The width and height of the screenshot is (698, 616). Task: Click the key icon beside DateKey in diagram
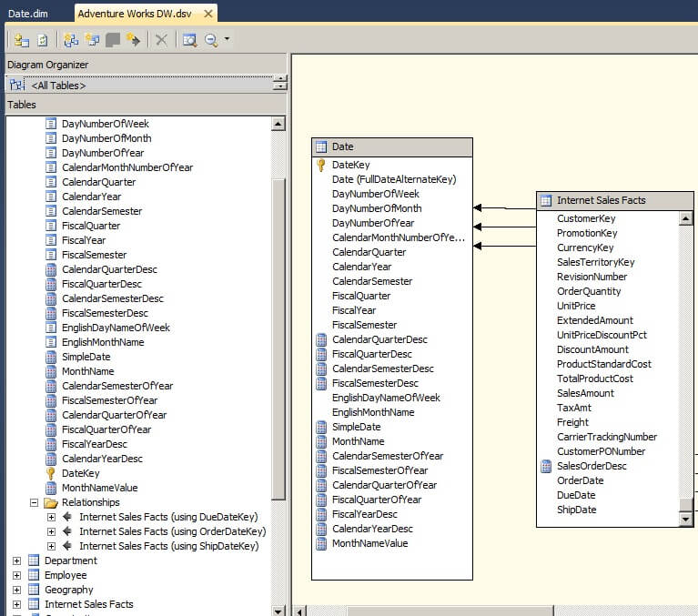pyautogui.click(x=321, y=166)
